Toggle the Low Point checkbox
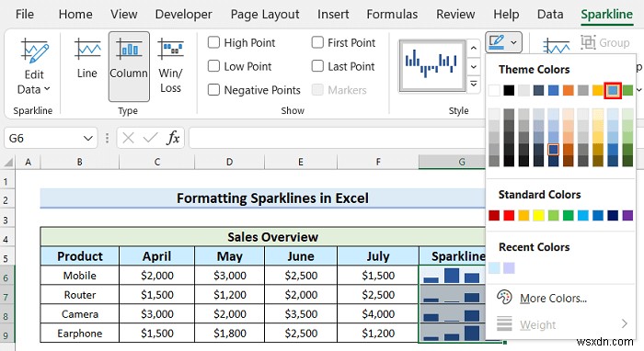Screen dimensions: 644x351 [213, 66]
